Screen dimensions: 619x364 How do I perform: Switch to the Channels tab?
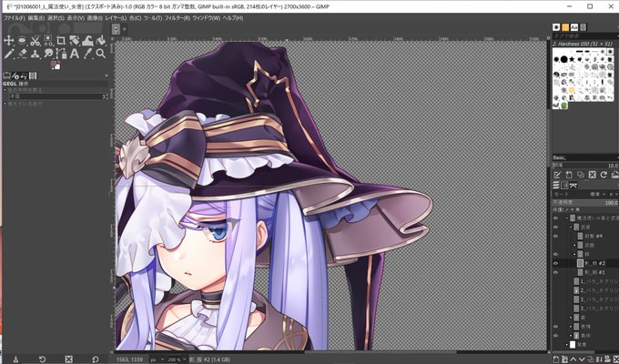(x=564, y=185)
